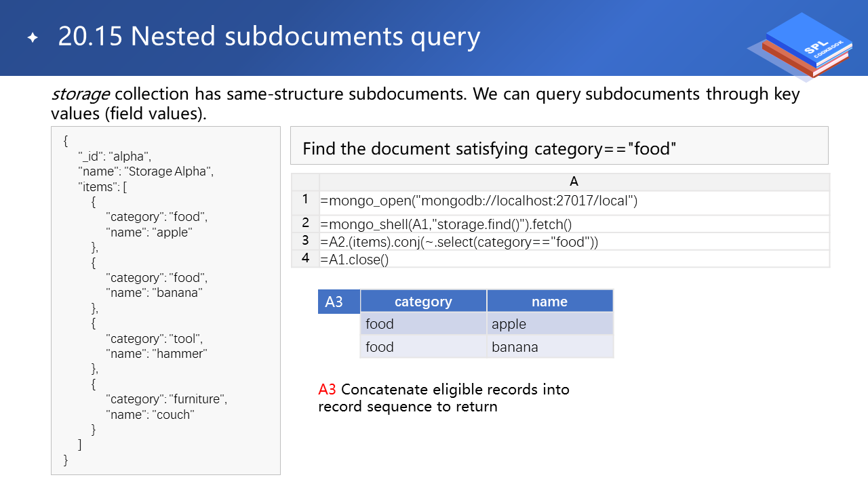
Task: Click the "Find the document satisfying" heading box
Action: pyautogui.click(x=559, y=148)
